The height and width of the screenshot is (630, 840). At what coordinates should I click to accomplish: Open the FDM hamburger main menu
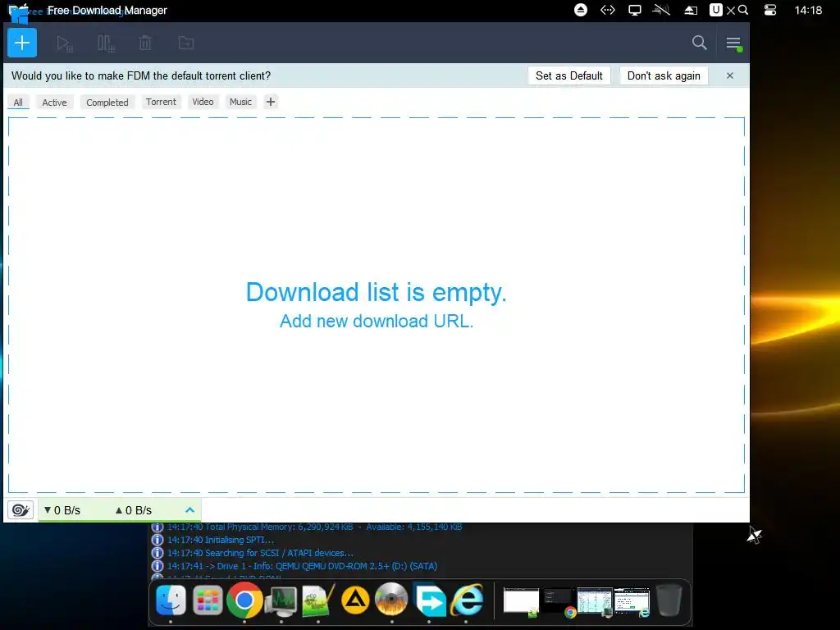[733, 43]
